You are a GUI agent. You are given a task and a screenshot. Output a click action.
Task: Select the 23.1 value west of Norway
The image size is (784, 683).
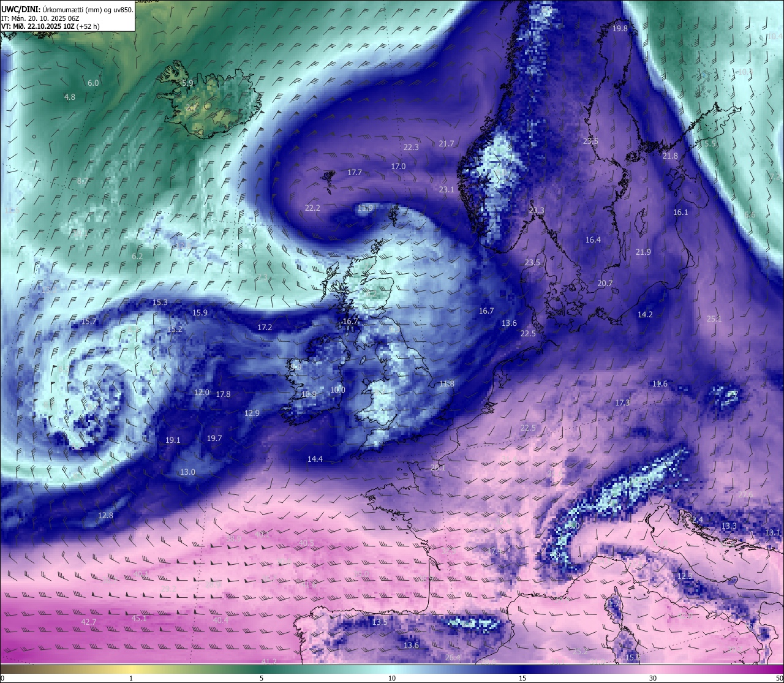pos(447,189)
